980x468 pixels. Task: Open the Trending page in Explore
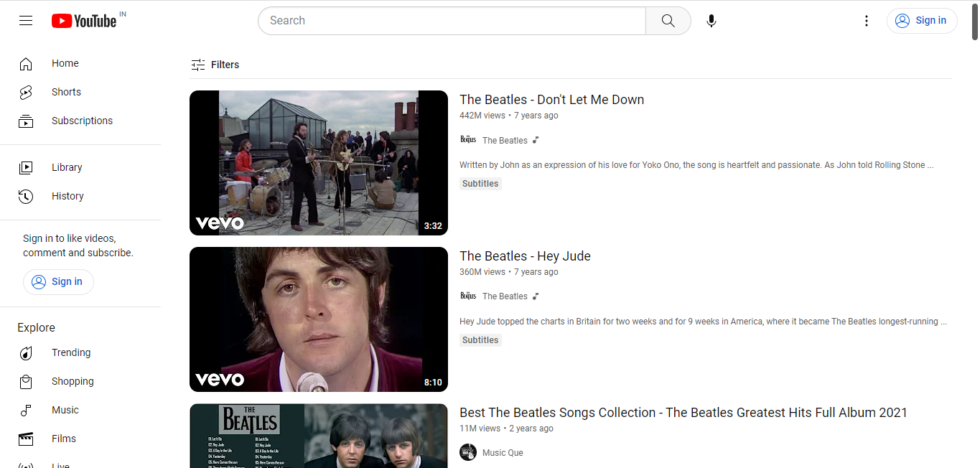70,352
